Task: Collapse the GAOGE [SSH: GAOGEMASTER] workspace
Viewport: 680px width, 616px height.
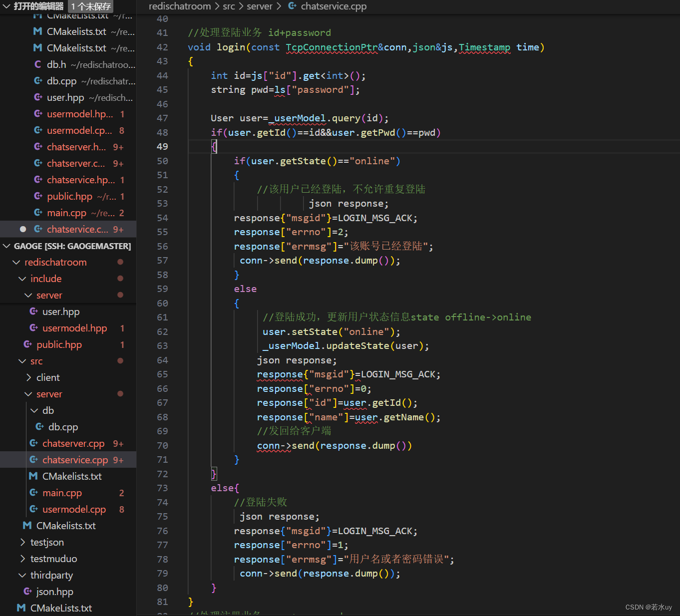Action: (6, 246)
